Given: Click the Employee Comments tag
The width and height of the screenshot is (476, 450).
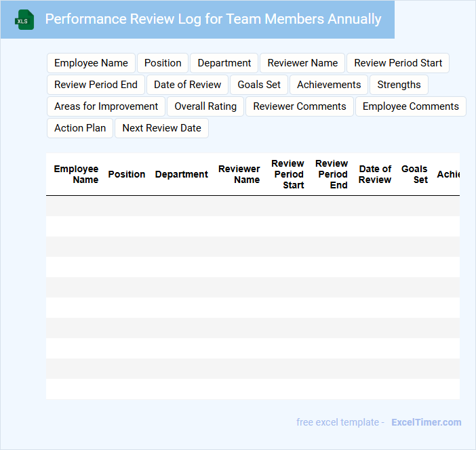Looking at the screenshot, I should point(410,106).
